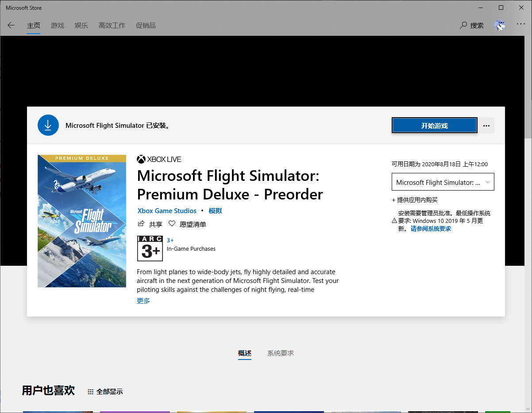Screen dimensions: 532x413
Task: Click the warning triangle icon
Action: [394, 220]
